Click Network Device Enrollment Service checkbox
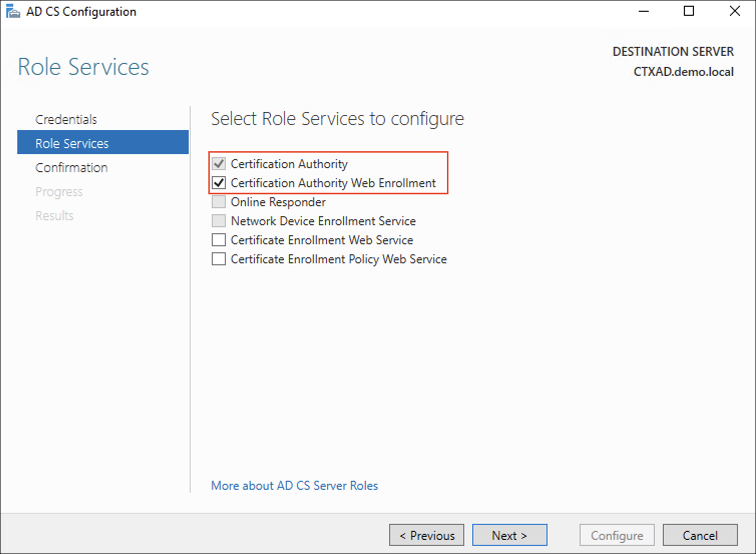 click(219, 221)
